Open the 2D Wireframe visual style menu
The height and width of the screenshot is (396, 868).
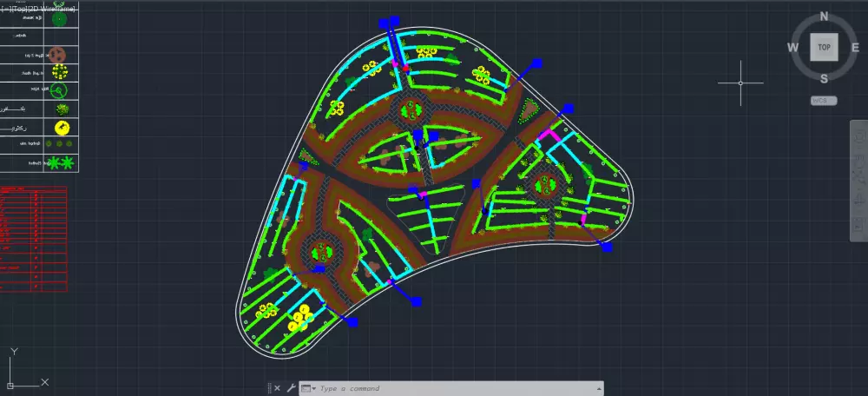coord(51,9)
